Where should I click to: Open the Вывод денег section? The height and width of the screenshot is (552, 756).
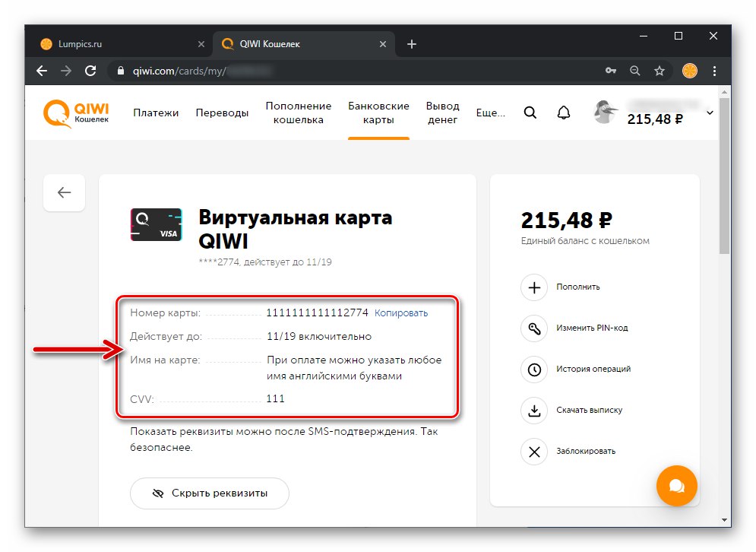tap(442, 113)
